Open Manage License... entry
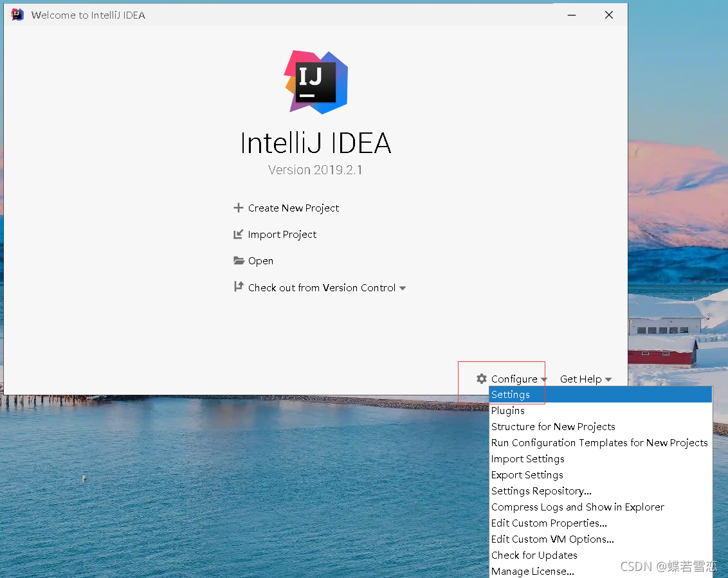The height and width of the screenshot is (578, 728). click(600, 571)
